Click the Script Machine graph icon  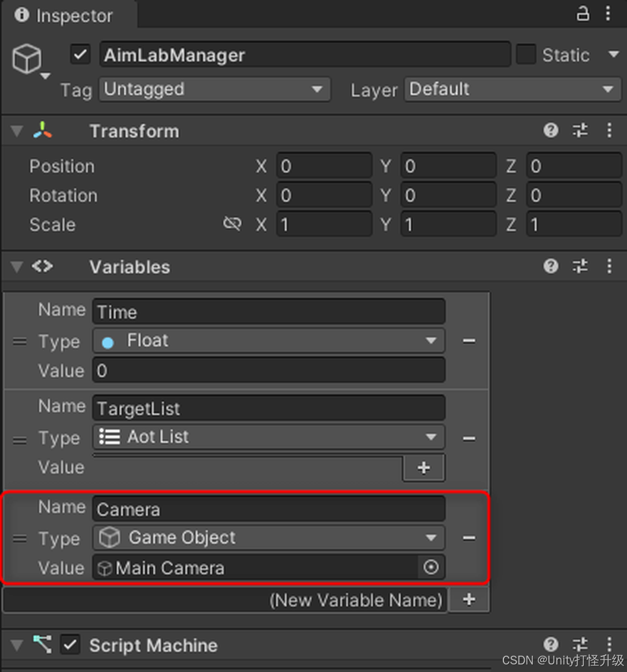click(x=43, y=644)
